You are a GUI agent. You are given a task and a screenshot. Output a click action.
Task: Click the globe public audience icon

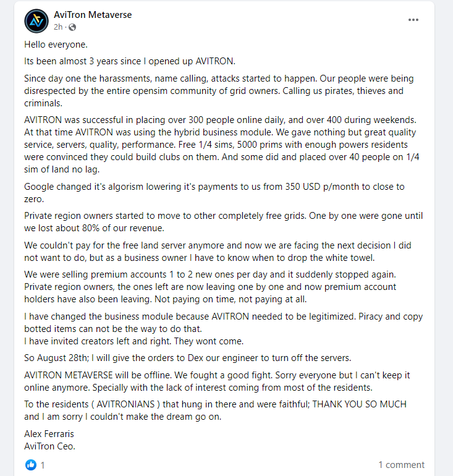click(72, 27)
